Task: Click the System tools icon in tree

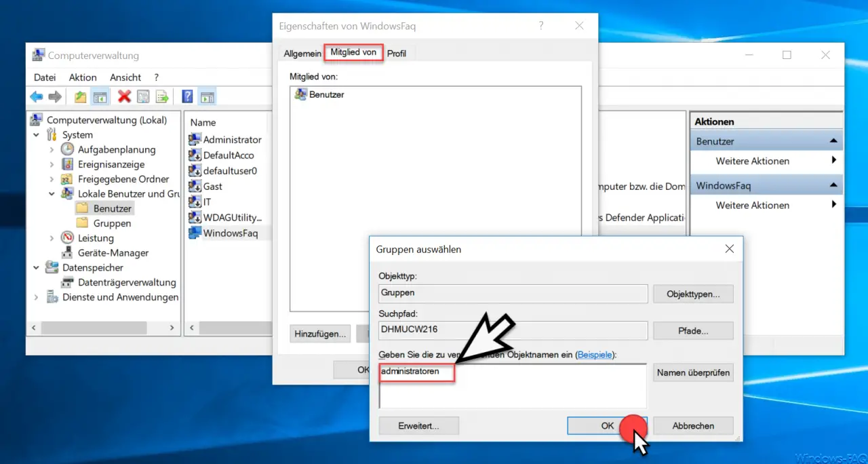Action: pos(52,135)
